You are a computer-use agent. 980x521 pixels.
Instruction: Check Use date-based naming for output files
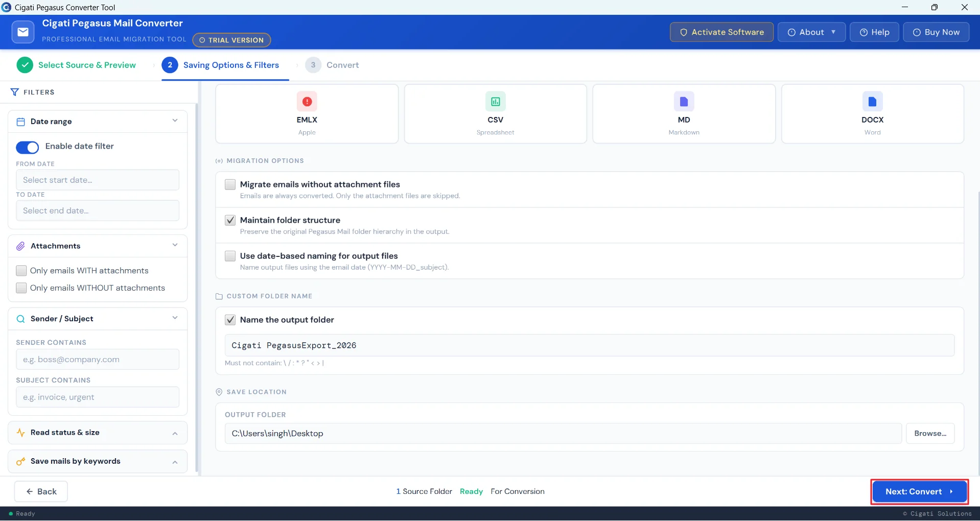[230, 256]
